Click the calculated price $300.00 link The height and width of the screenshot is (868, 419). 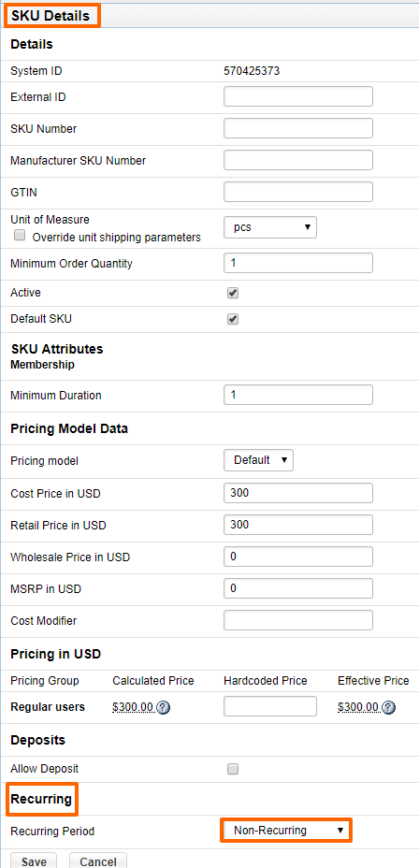click(134, 707)
